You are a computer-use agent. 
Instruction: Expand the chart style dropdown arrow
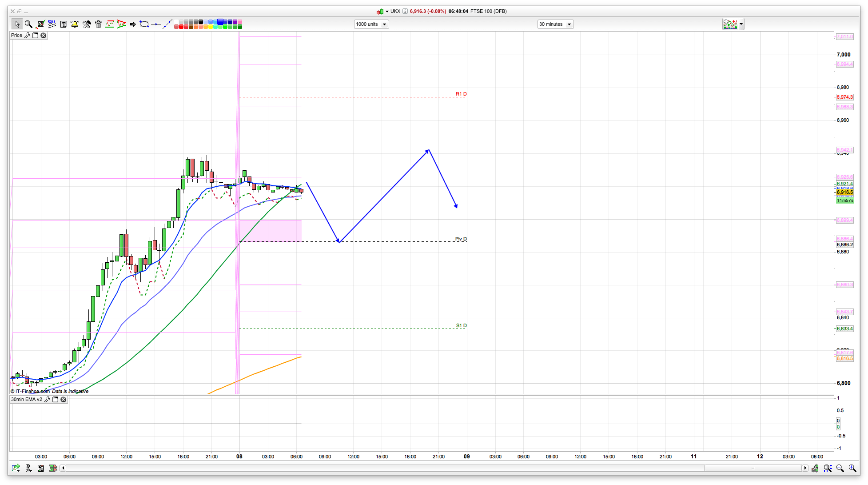pyautogui.click(x=741, y=24)
